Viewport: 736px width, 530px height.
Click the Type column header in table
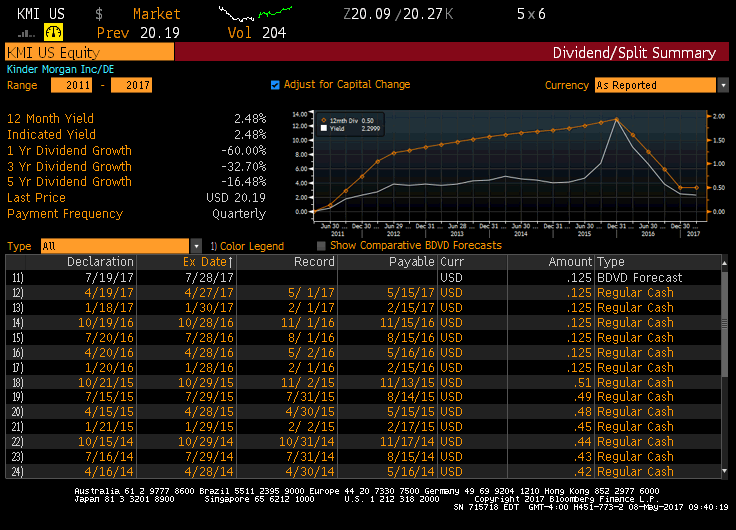coord(611,261)
